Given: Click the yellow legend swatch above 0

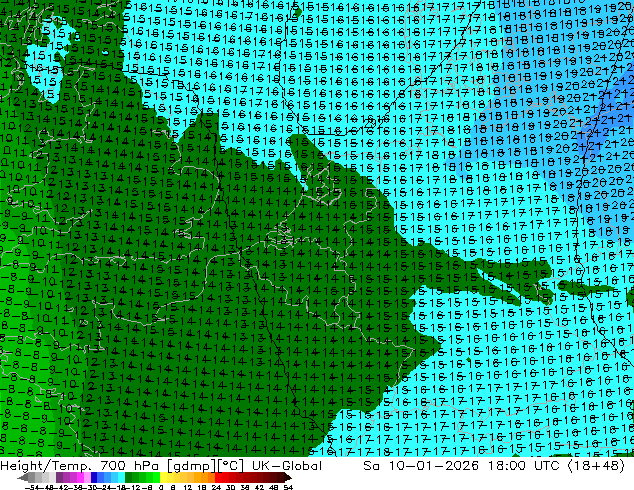Looking at the screenshot, I should (163, 477).
